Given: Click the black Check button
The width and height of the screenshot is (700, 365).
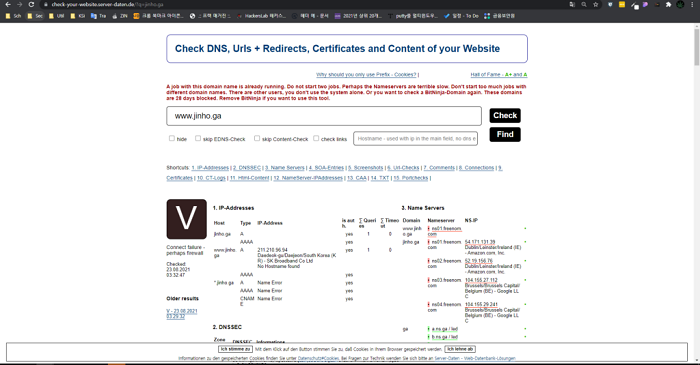Looking at the screenshot, I should (x=505, y=116).
